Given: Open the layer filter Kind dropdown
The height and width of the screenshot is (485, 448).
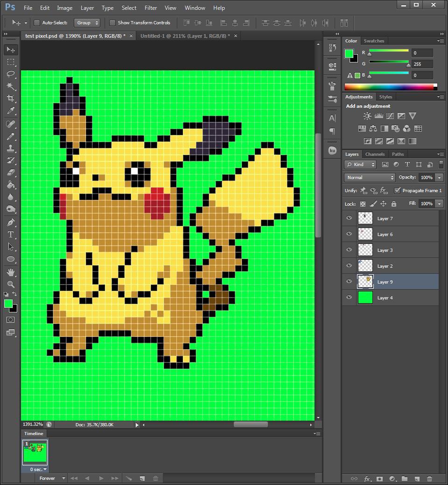Looking at the screenshot, I should click(x=360, y=165).
